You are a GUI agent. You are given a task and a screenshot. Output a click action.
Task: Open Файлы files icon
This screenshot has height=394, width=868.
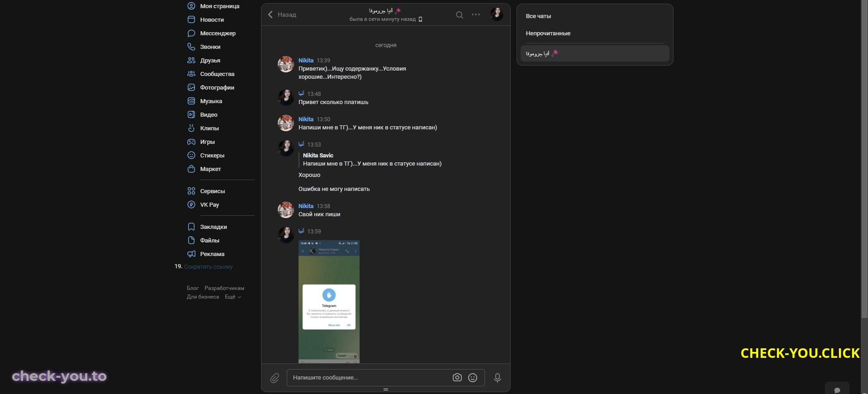click(191, 240)
